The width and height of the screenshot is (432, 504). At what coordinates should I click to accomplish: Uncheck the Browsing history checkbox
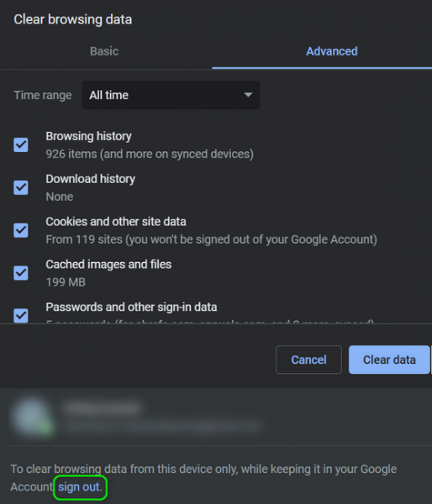click(x=21, y=145)
